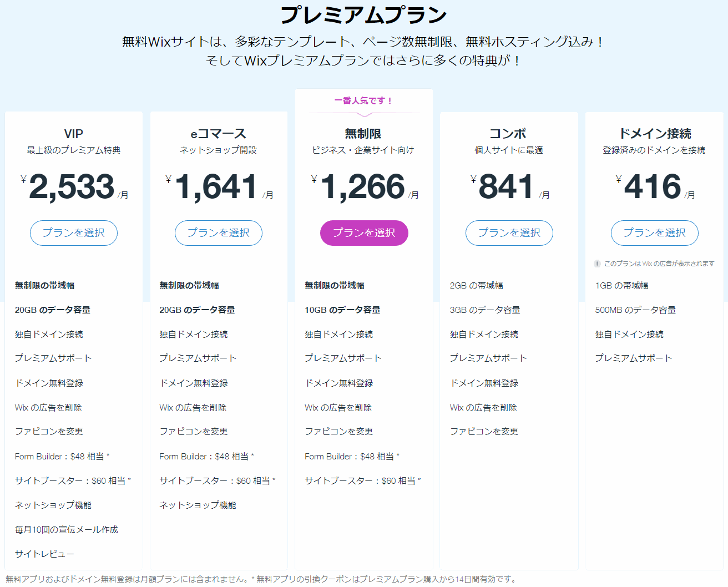Click the eコマース plan heading

click(x=219, y=134)
